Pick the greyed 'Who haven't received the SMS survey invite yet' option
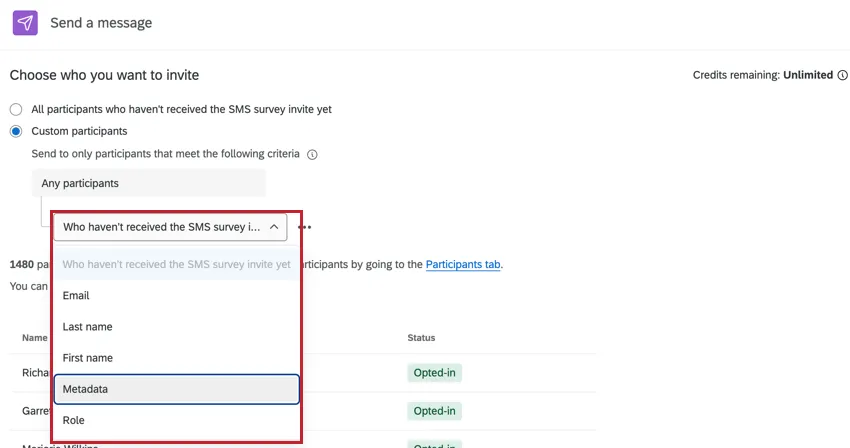The height and width of the screenshot is (448, 850). (176, 264)
